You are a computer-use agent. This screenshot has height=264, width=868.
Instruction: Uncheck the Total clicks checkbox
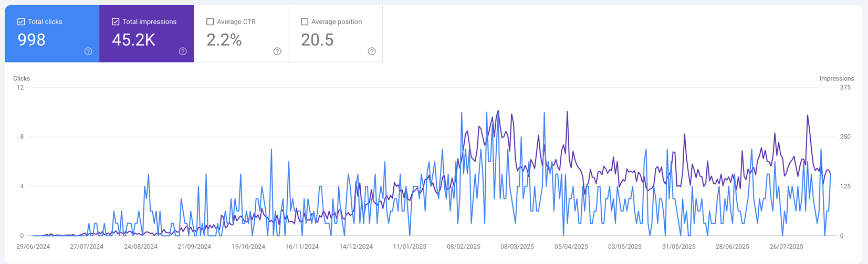point(21,22)
